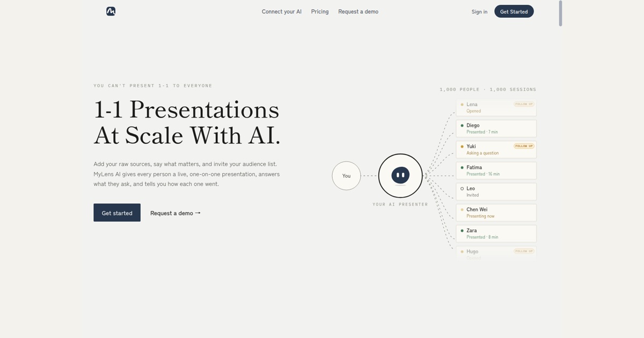Click the paragraph starting "Add your raw sources"
Screen dimensions: 644x338
tap(187, 174)
